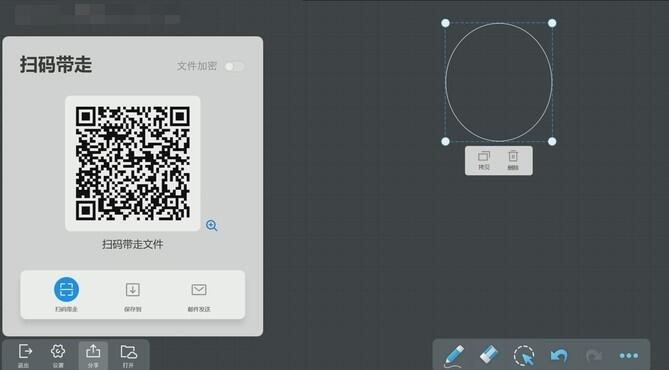Open the three-dots more menu

click(x=629, y=355)
